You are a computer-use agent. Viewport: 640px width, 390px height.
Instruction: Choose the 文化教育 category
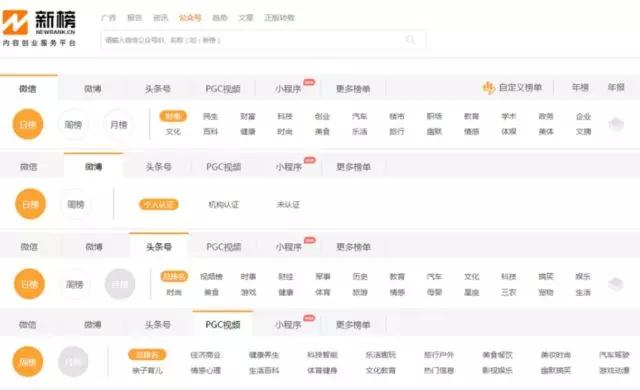point(381,370)
